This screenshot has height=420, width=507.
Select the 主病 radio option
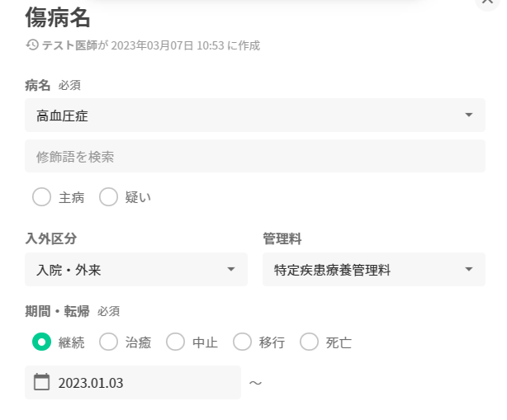click(42, 197)
